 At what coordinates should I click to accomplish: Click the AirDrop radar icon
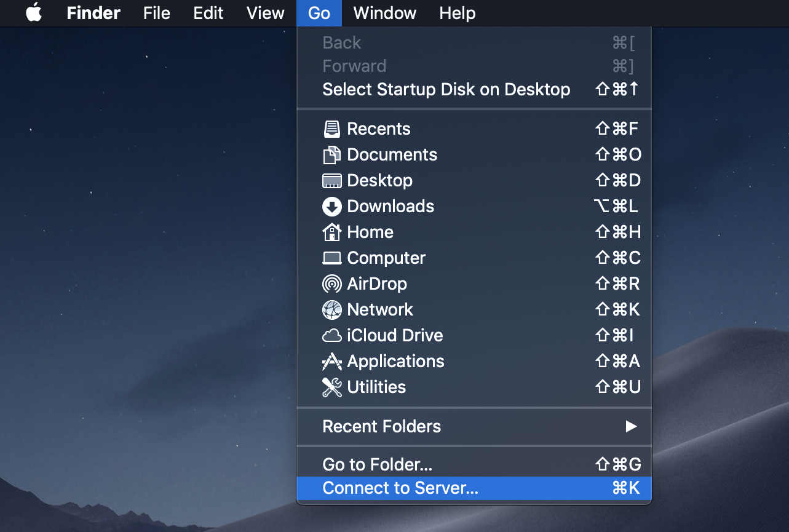tap(331, 284)
